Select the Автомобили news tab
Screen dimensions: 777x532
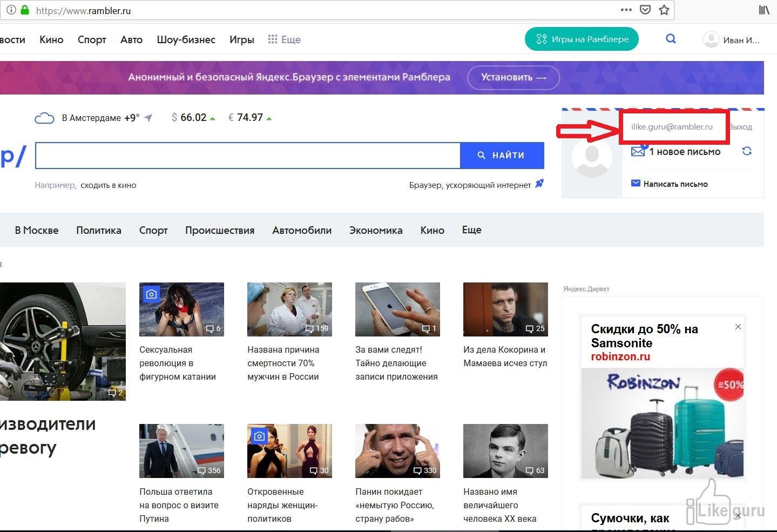click(302, 230)
